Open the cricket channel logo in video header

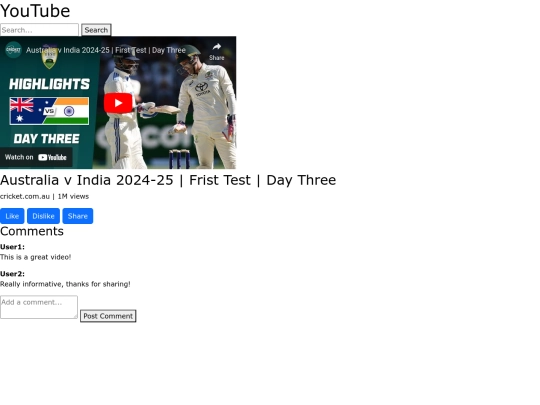click(13, 50)
